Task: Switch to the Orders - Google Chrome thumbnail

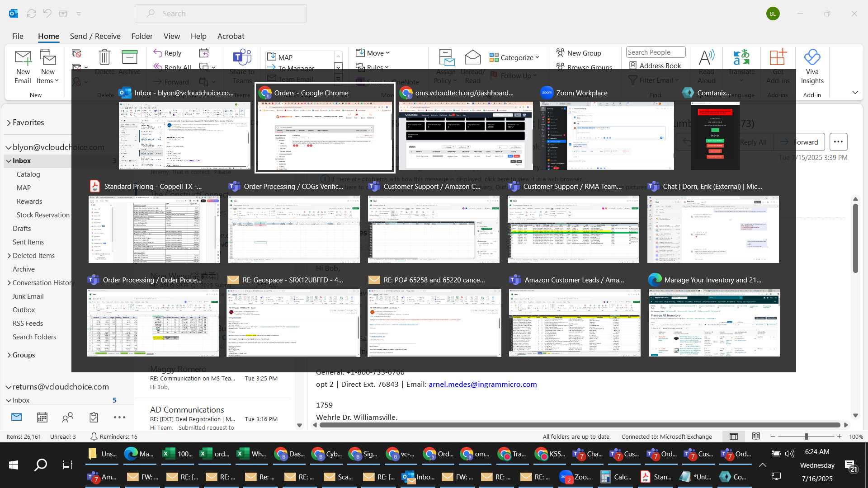Action: [x=325, y=128]
